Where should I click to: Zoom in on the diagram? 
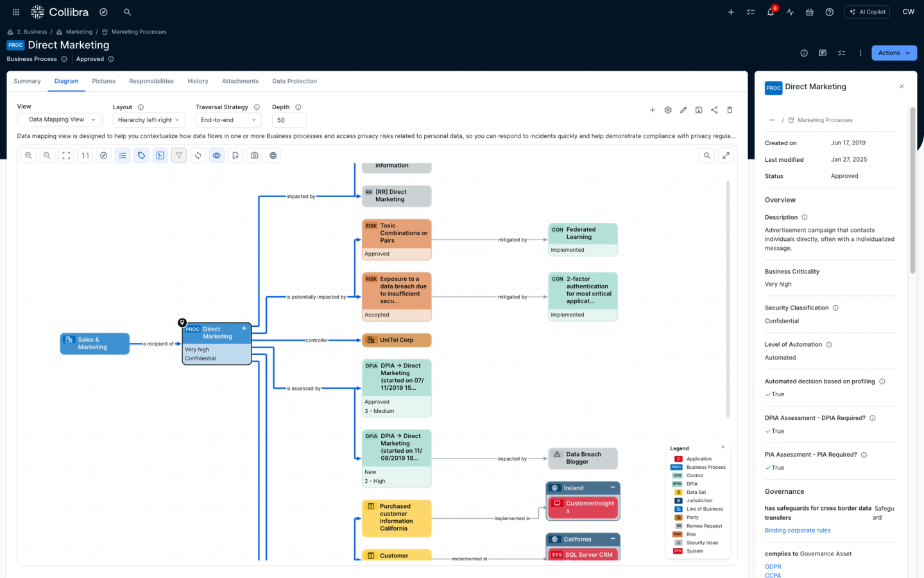coord(28,155)
